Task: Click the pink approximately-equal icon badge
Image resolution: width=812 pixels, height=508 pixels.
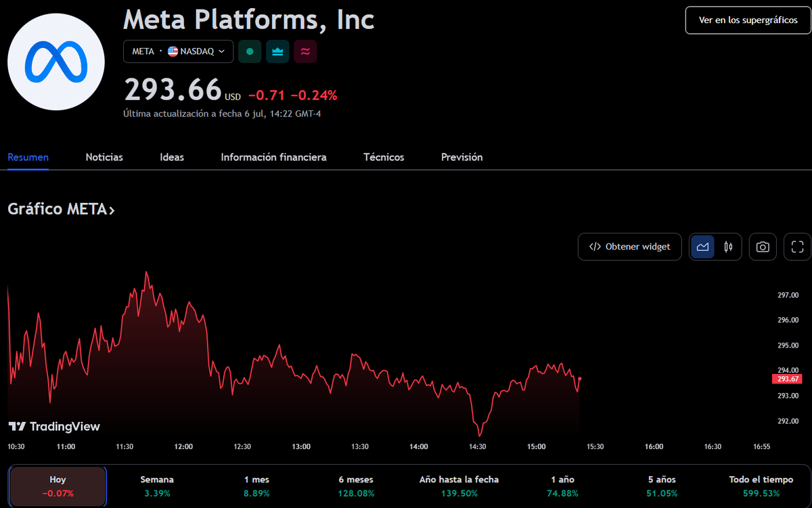Action: (305, 51)
